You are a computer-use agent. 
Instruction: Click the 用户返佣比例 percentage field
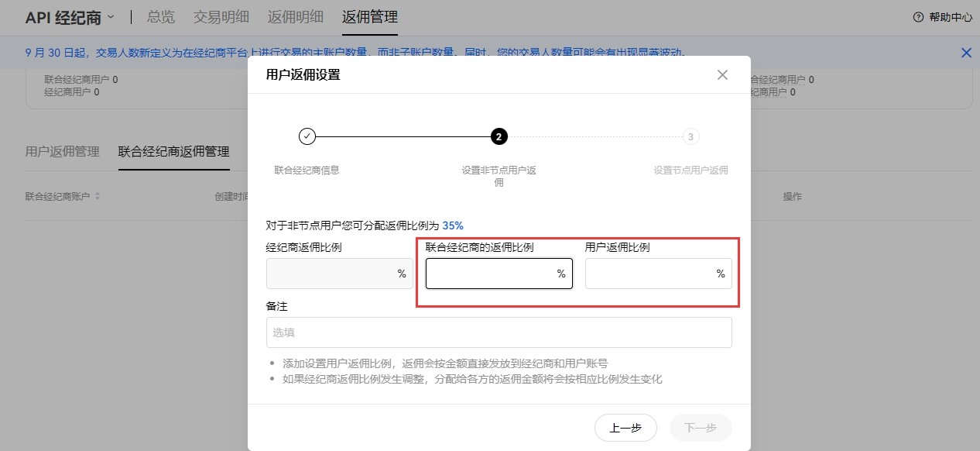(x=649, y=274)
